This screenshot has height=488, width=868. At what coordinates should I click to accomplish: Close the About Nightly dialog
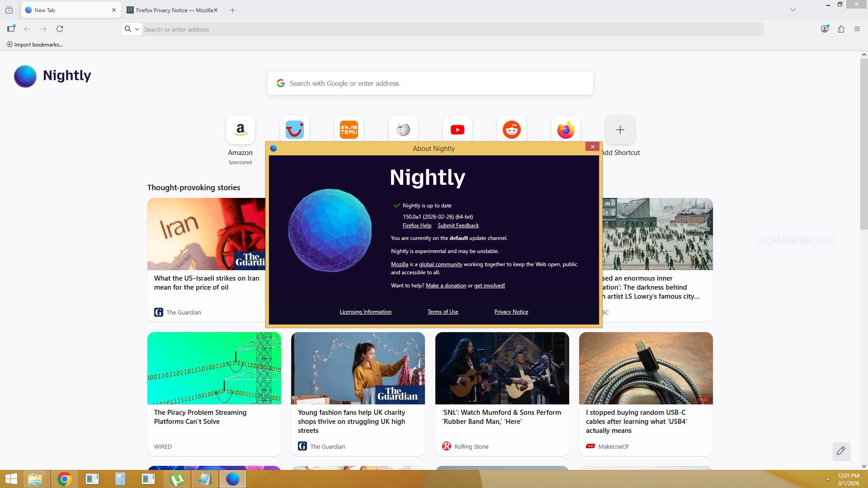tap(592, 147)
